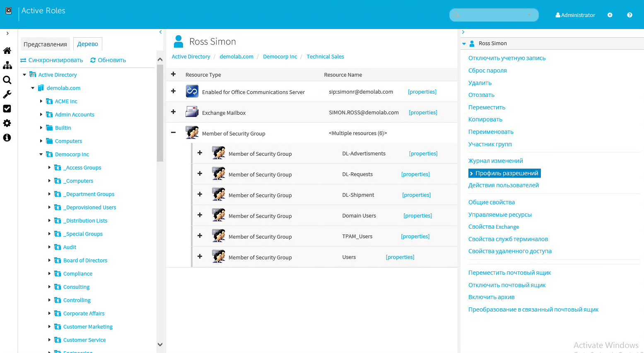Select the _Distribution Lists tree item
644x353 pixels.
(x=85, y=220)
